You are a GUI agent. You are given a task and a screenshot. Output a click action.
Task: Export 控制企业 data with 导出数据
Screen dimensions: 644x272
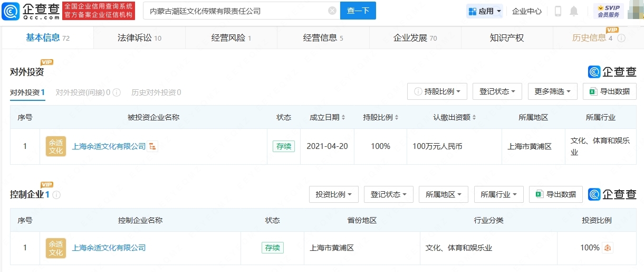pyautogui.click(x=556, y=194)
